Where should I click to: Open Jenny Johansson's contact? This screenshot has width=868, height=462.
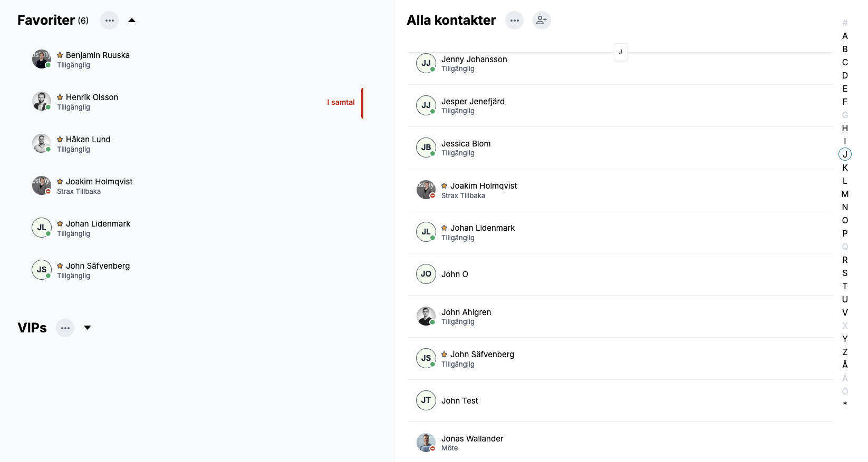(x=474, y=60)
